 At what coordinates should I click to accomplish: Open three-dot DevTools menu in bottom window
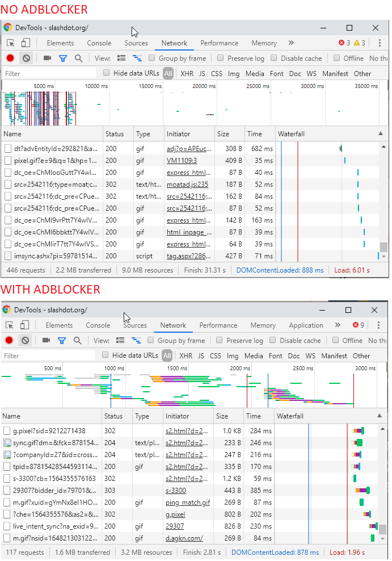click(x=378, y=325)
